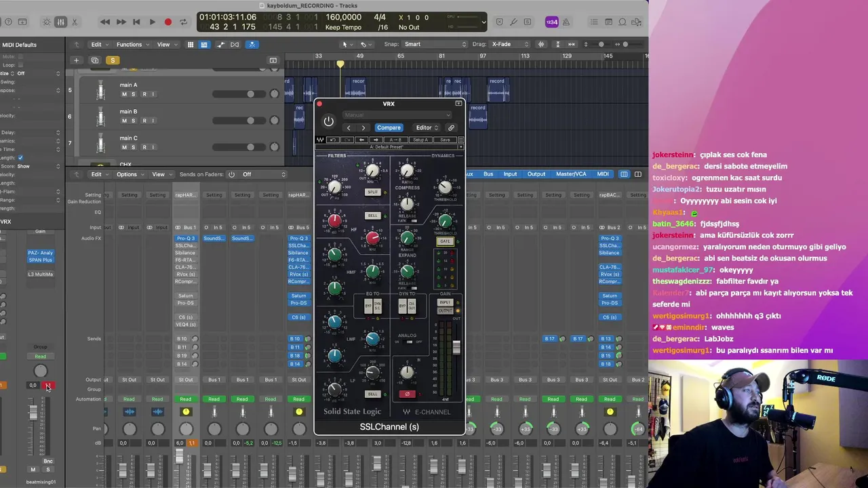This screenshot has height=488, width=868.
Task: Click the red HF gain knob
Action: (x=334, y=220)
